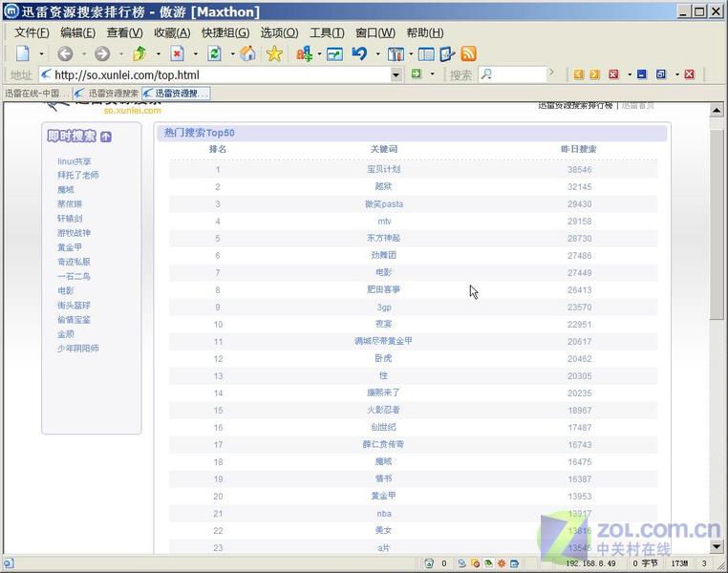Open the Forward button history dropdown
Image resolution: width=728 pixels, height=573 pixels.
pos(121,54)
